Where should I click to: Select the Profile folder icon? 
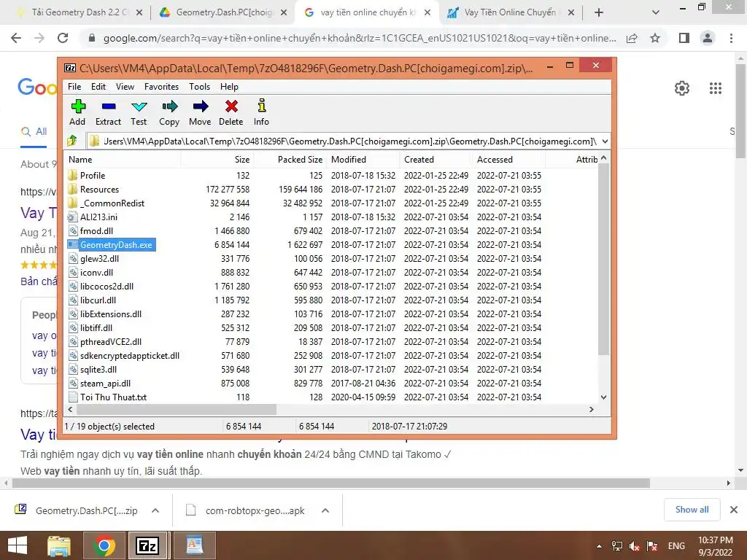pyautogui.click(x=72, y=175)
